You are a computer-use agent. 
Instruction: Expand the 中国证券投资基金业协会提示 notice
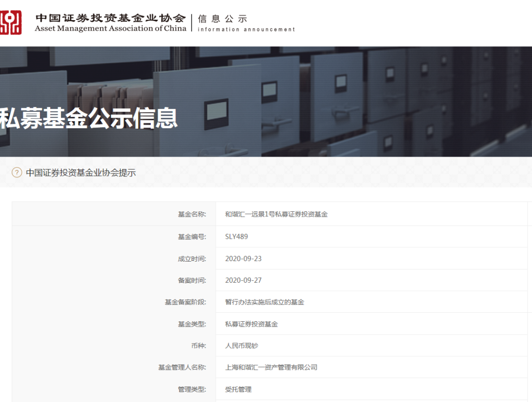point(81,172)
